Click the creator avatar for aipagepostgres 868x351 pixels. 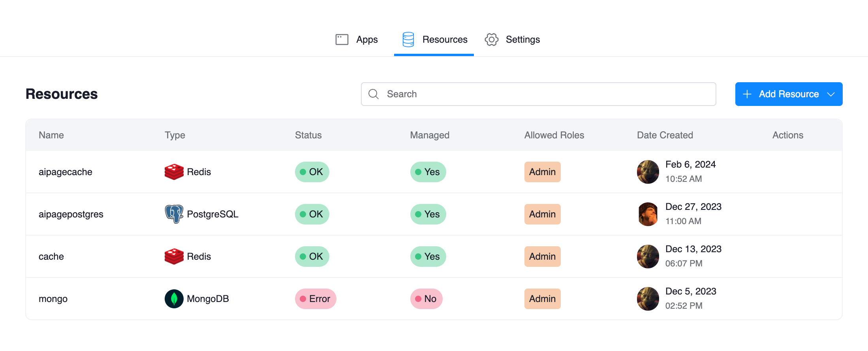coord(648,214)
